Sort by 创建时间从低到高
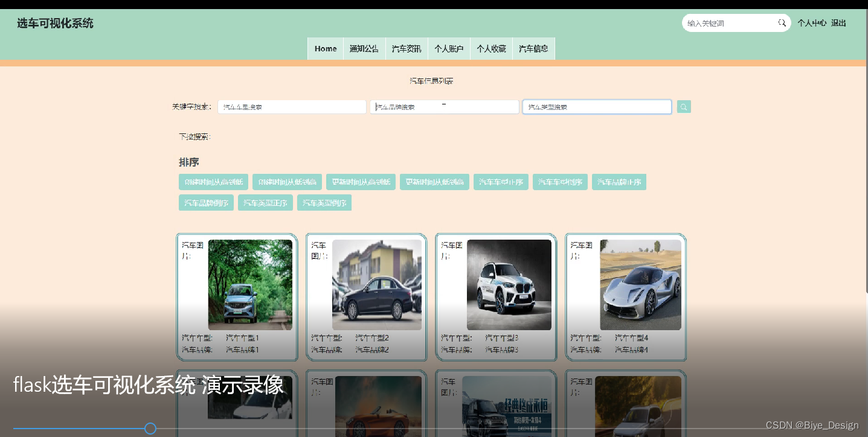This screenshot has width=868, height=437. click(287, 182)
